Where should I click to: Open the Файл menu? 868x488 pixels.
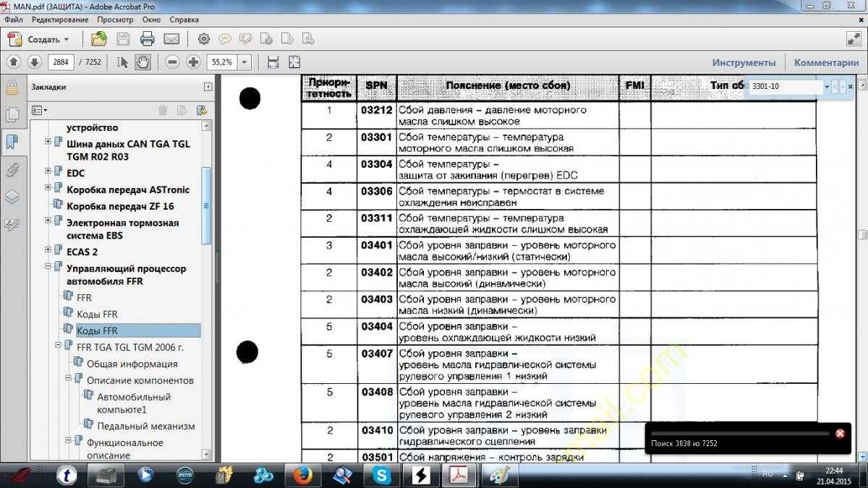13,20
